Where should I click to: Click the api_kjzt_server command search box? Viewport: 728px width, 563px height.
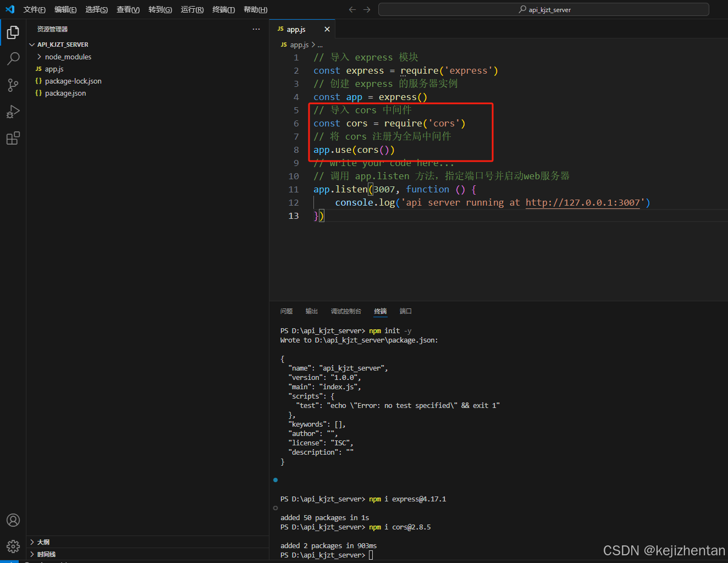pos(544,9)
